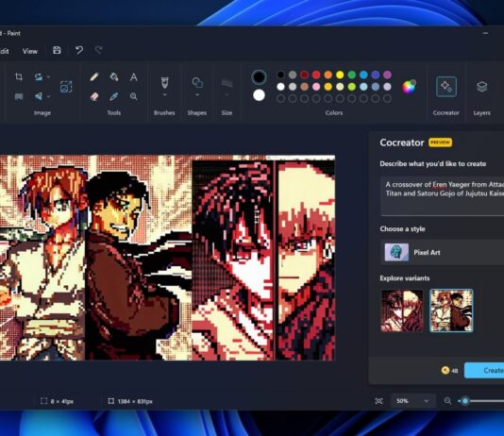Minimize the Paint window

(x=485, y=33)
